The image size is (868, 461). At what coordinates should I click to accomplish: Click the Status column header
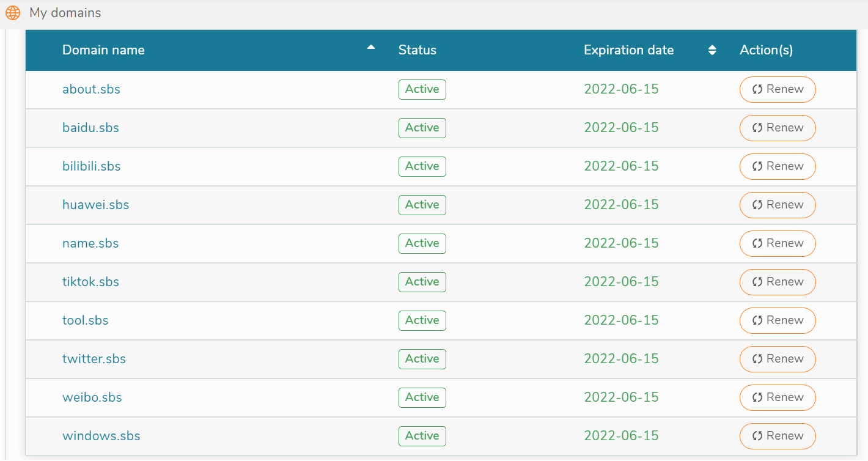pyautogui.click(x=417, y=50)
